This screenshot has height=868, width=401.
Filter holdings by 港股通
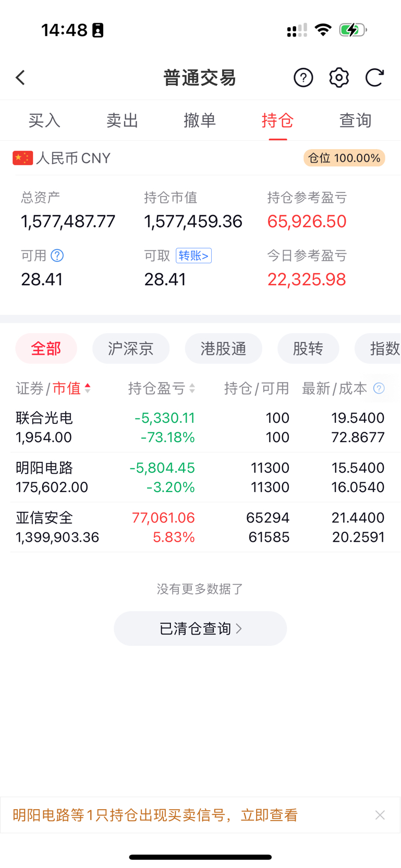tap(224, 348)
